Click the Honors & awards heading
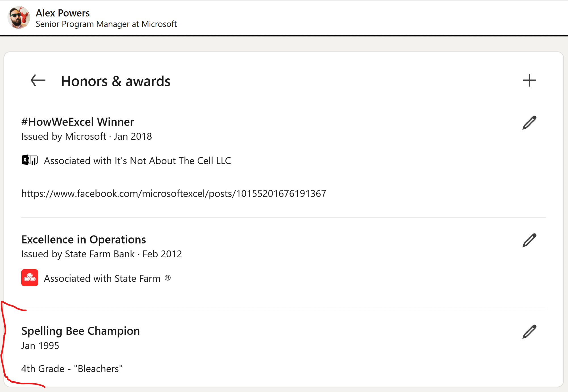This screenshot has height=392, width=568. click(x=116, y=81)
